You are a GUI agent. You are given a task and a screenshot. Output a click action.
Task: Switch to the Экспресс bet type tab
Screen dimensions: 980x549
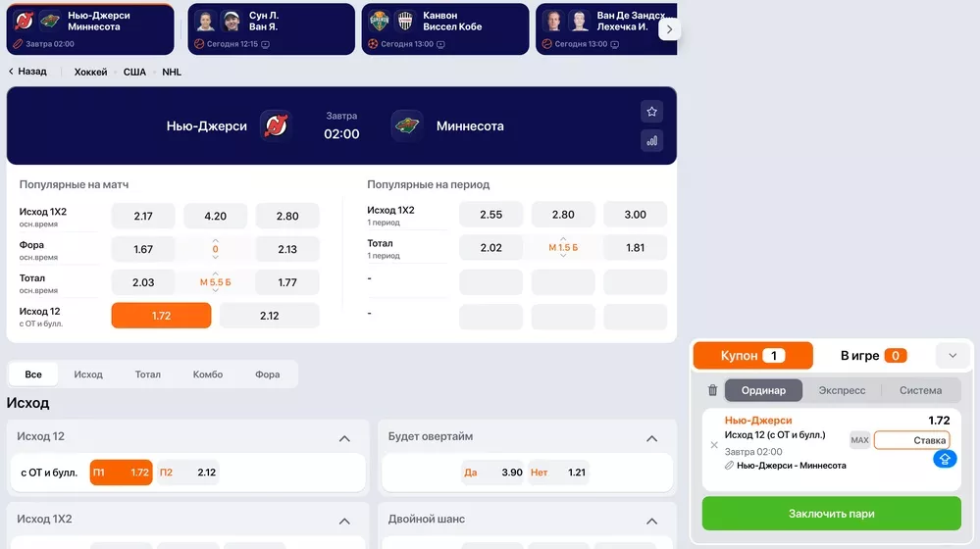pos(842,390)
